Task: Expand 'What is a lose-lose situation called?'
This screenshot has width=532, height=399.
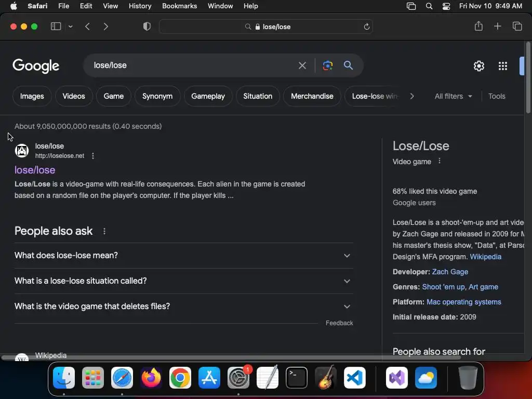Action: click(183, 281)
